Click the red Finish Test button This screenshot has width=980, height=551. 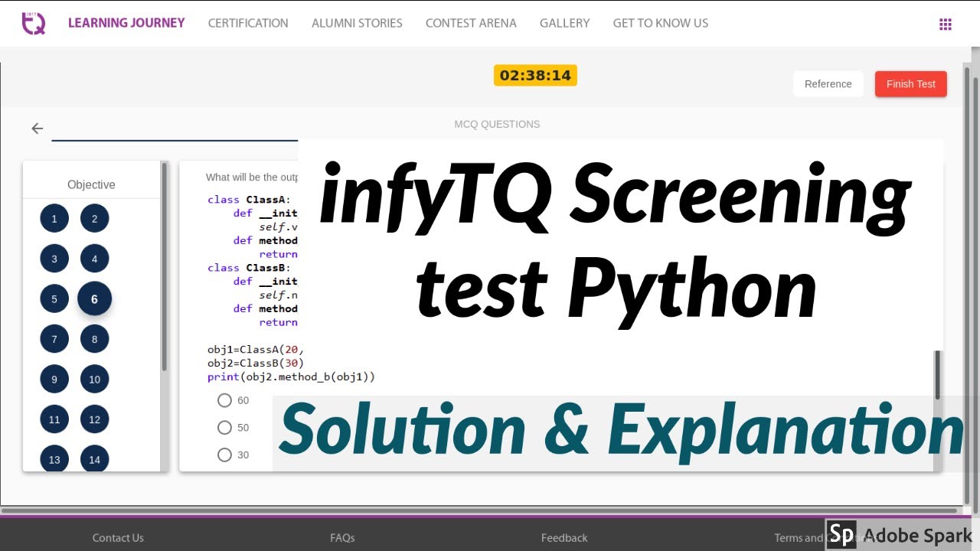(x=910, y=84)
